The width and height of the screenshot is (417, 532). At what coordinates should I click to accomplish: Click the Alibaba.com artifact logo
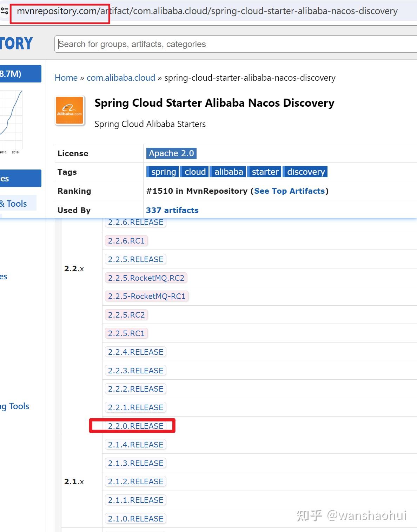pos(70,111)
